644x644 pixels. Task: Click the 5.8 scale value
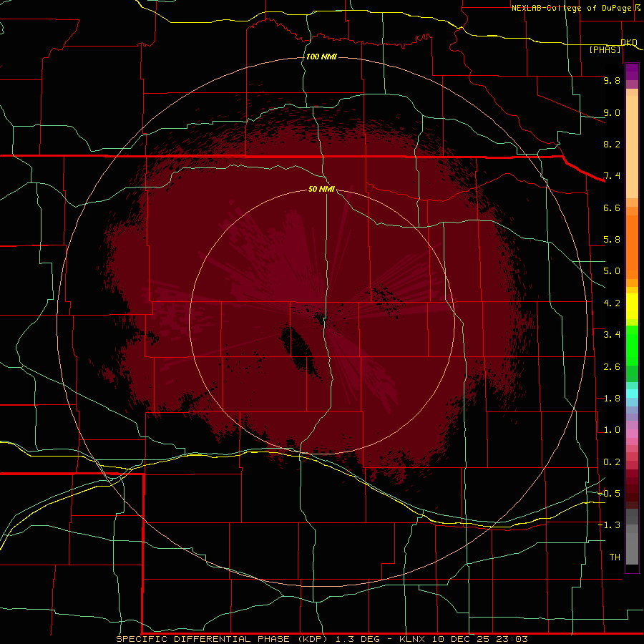tap(612, 240)
